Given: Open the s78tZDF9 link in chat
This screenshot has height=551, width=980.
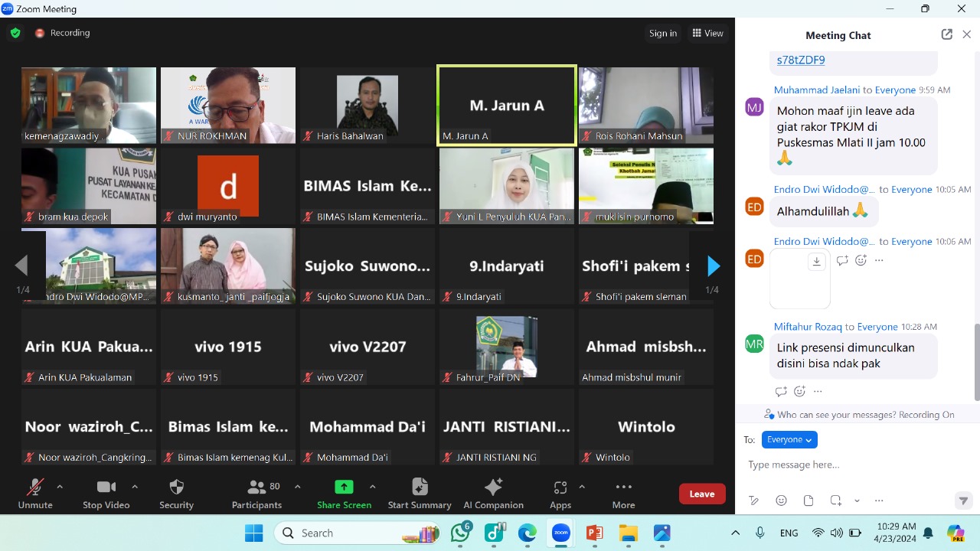Looking at the screenshot, I should [801, 60].
